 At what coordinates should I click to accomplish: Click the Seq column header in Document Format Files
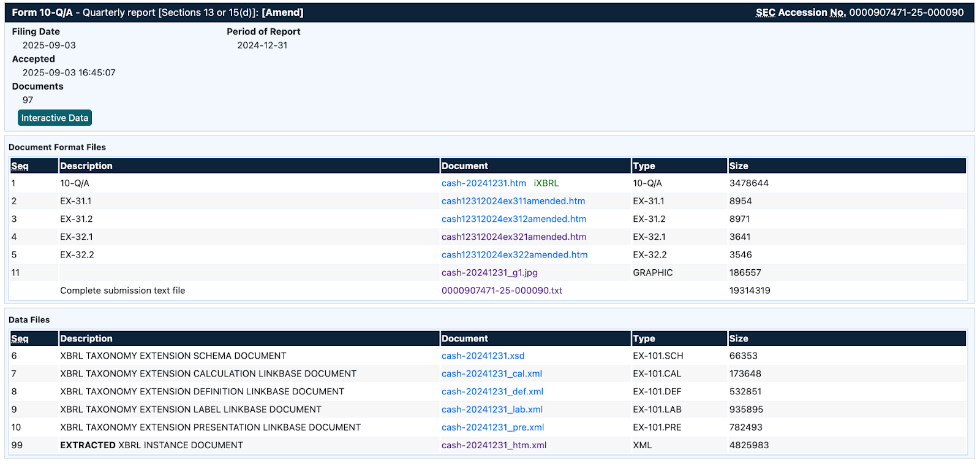click(x=20, y=166)
